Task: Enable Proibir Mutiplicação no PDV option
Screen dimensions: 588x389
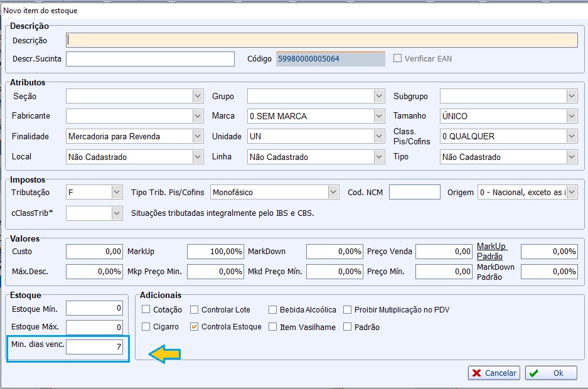Action: [347, 309]
